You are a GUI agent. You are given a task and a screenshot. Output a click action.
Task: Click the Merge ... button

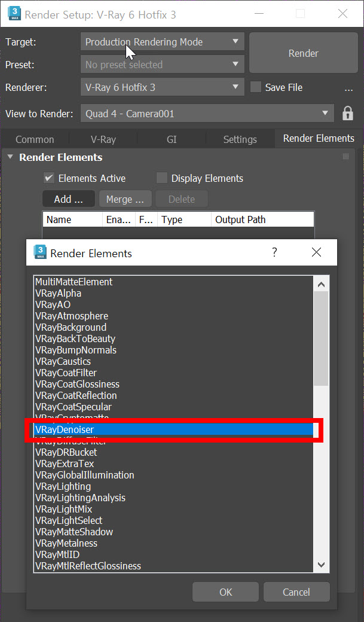[x=126, y=199]
